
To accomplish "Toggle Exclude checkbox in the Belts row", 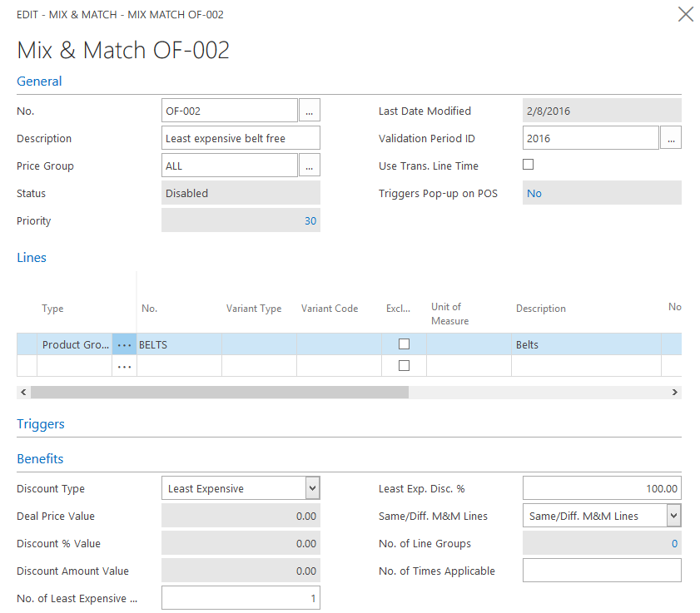I will tap(404, 344).
